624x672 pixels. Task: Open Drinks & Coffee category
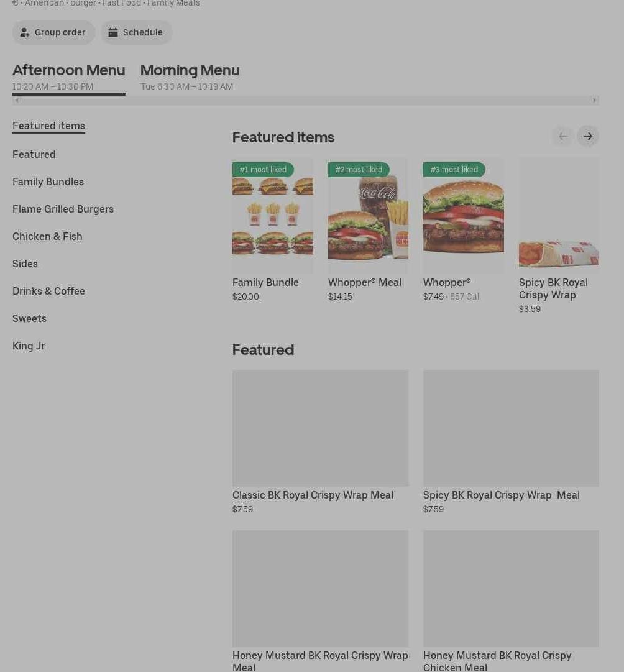coord(48,291)
